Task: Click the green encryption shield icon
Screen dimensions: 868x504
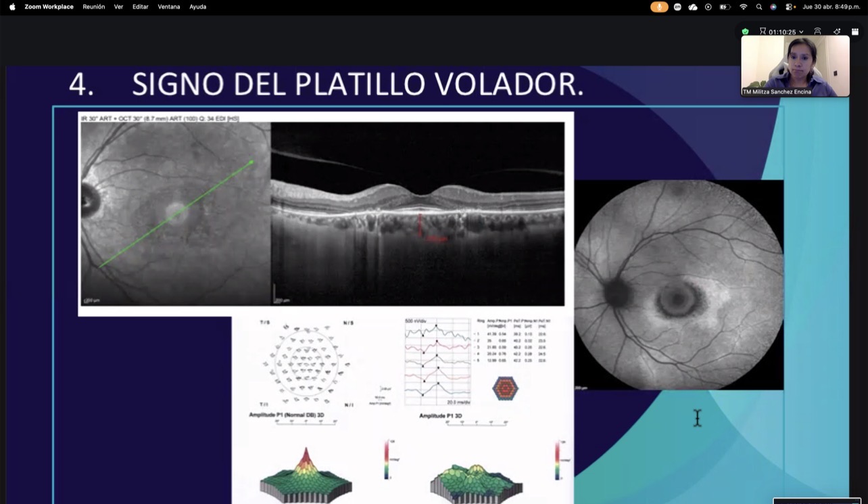Action: click(x=745, y=31)
